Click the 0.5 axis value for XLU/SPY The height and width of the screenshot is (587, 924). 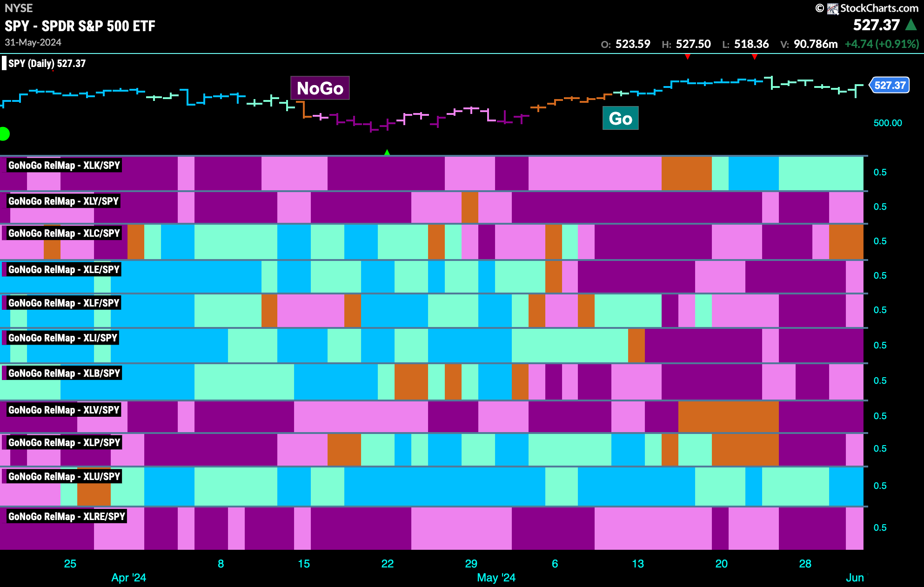point(880,486)
